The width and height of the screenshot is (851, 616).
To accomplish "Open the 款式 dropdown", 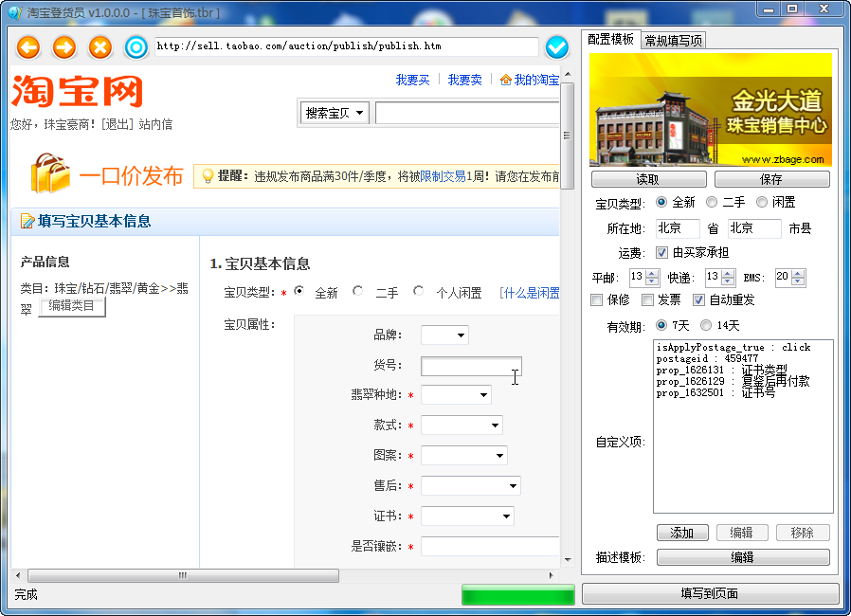I will (462, 425).
